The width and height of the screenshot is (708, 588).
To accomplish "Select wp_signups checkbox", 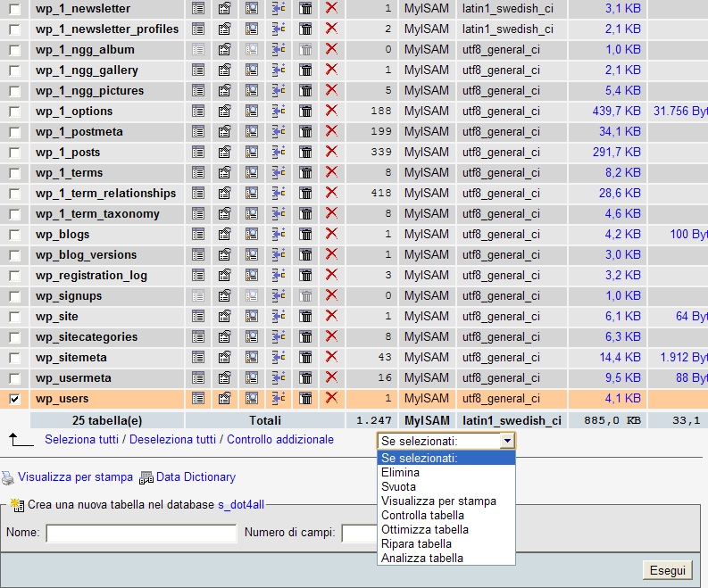I will (x=14, y=296).
